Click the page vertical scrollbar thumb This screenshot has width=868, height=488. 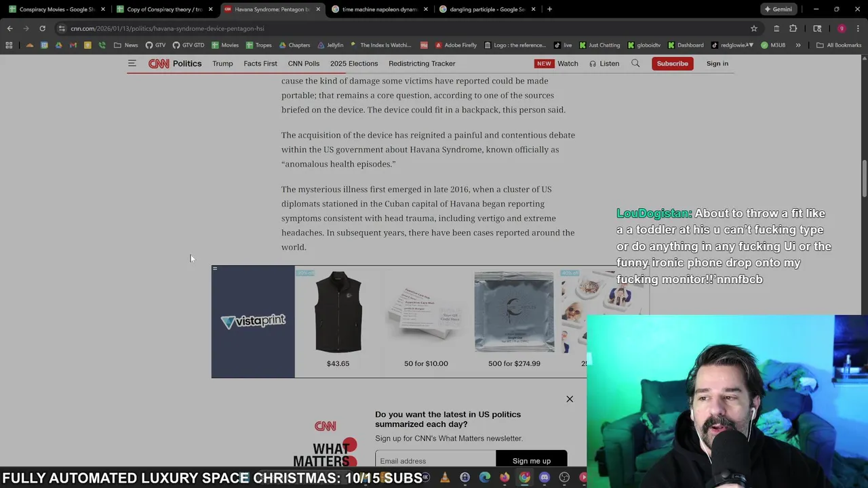coord(865,178)
